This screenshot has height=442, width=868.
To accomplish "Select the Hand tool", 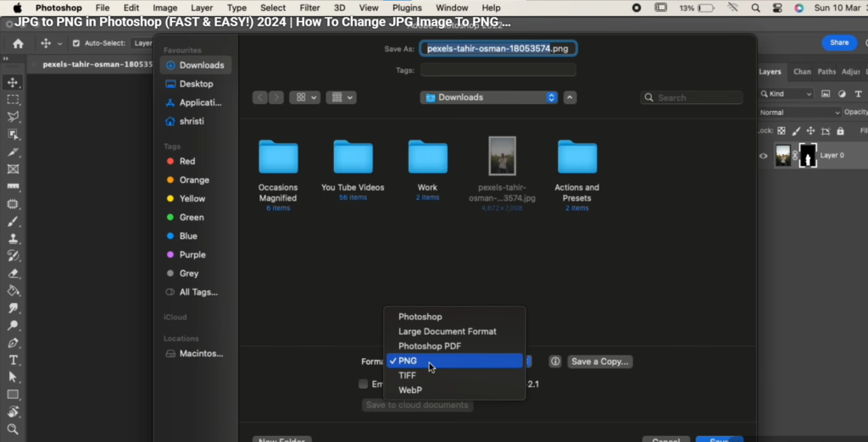I will (x=13, y=412).
